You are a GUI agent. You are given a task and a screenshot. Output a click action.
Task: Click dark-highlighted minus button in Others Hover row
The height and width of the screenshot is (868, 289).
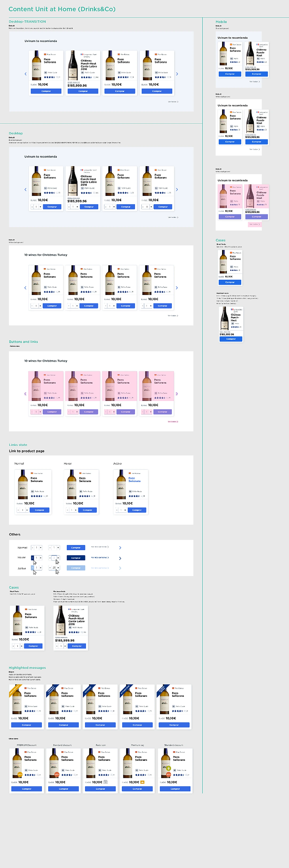[32, 558]
